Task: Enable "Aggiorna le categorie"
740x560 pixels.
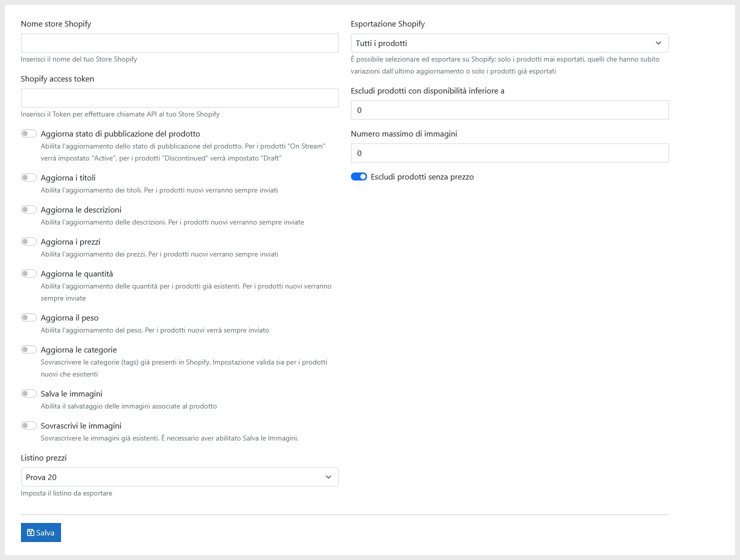Action: click(29, 349)
